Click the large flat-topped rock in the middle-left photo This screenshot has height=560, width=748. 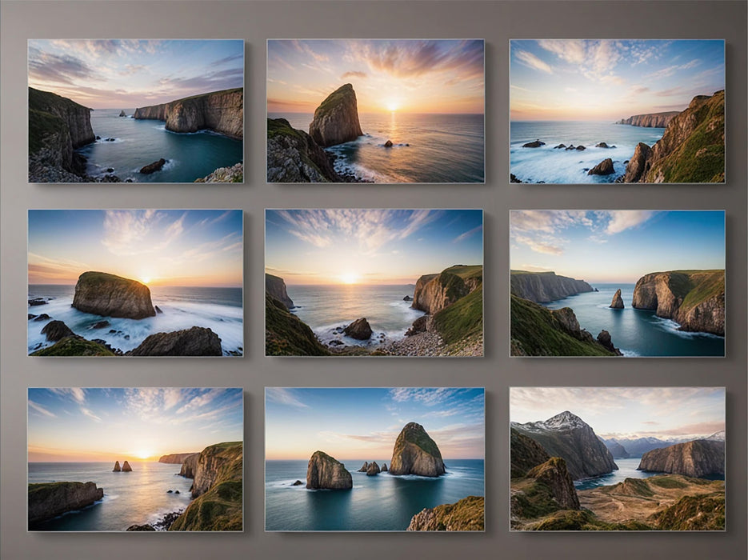click(x=113, y=295)
